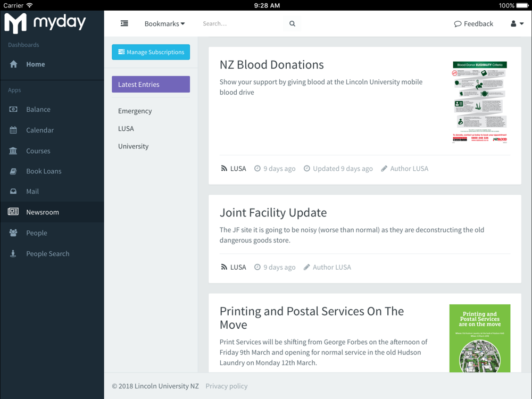Screen dimensions: 532x399
Task: Click the Feedback speech bubble link
Action: pos(473,23)
